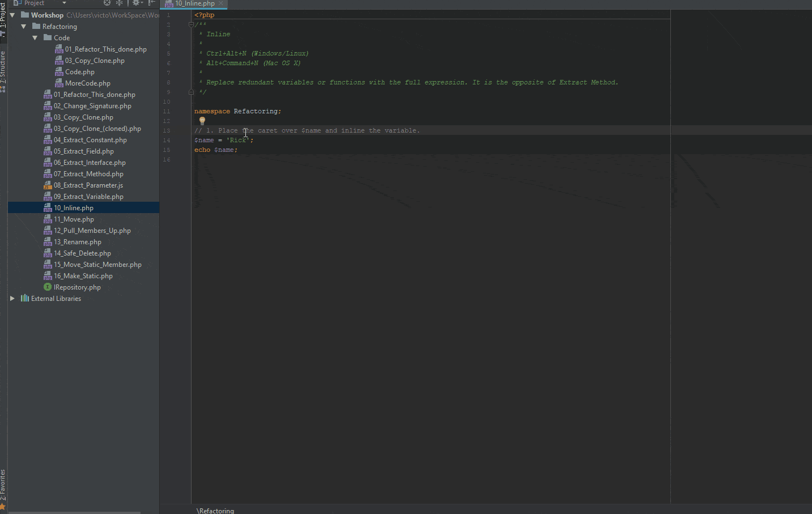
Task: Click the PHP file icon beside 11_Move.php
Action: (48, 219)
